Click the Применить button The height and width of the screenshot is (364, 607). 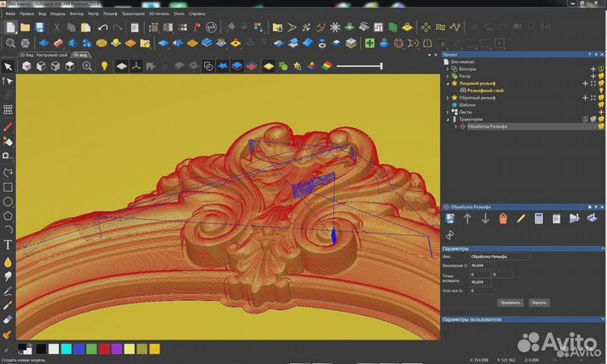point(510,301)
